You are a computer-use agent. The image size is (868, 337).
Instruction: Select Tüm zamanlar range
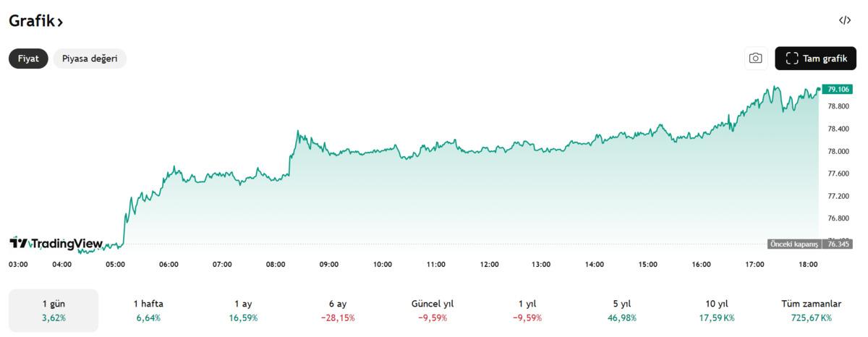(x=812, y=310)
